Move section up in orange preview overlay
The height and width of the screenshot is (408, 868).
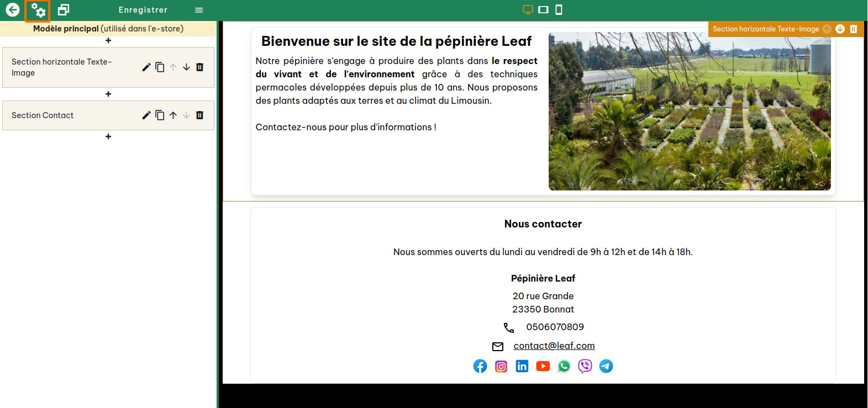pos(827,29)
